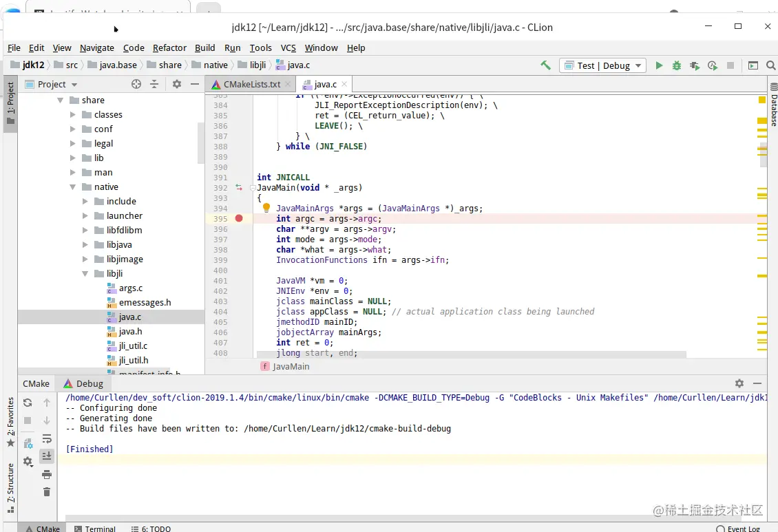Expand the launcher folder

pos(85,215)
